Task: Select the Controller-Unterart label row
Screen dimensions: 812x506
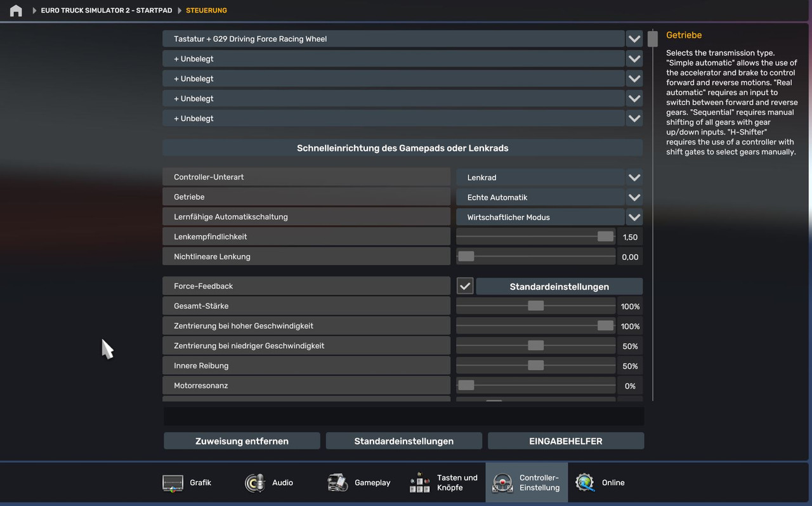Action: (x=306, y=178)
